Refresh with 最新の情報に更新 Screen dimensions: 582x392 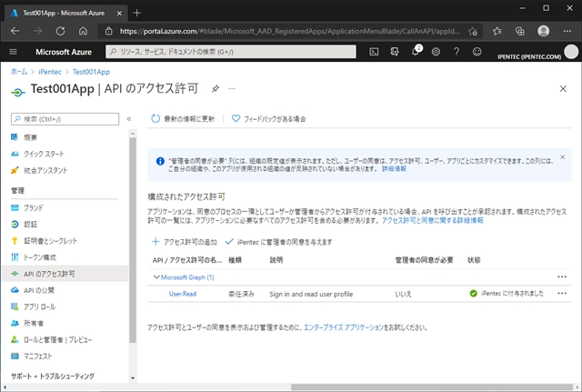pos(183,119)
